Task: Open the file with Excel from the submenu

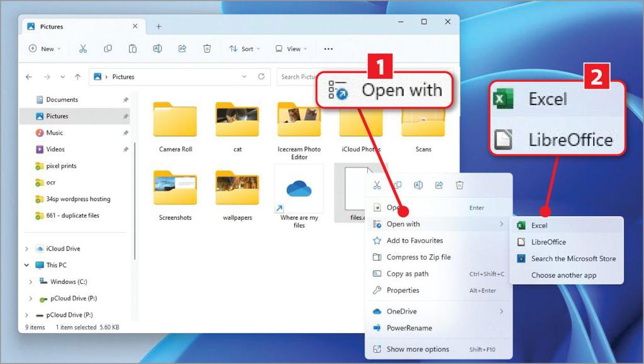Action: (567, 225)
